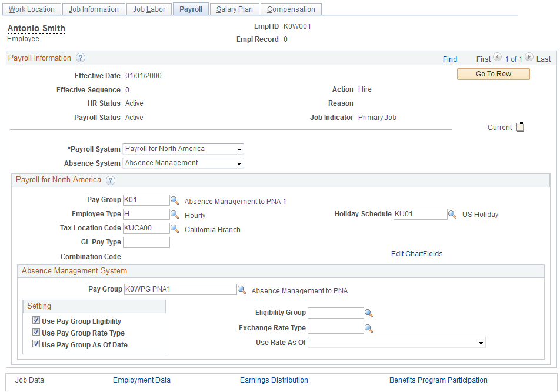This screenshot has width=560, height=392.
Task: Open the Tax Location Code lookup
Action: coord(175,228)
